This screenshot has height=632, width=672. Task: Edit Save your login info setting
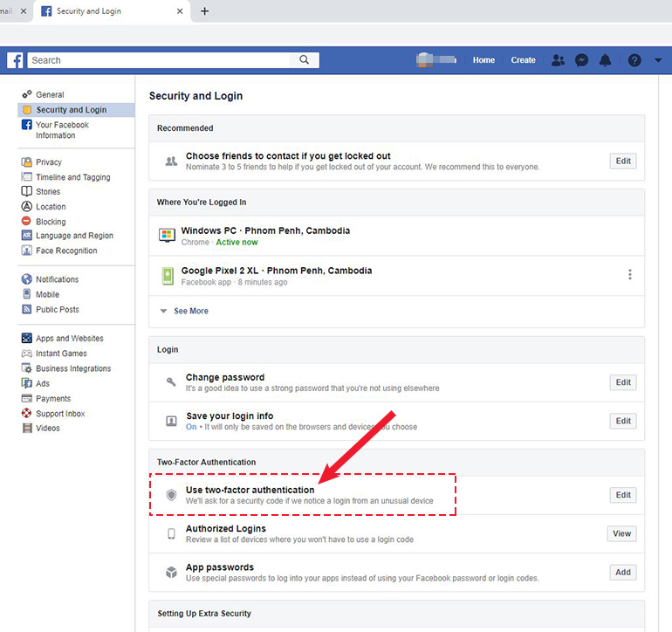623,421
